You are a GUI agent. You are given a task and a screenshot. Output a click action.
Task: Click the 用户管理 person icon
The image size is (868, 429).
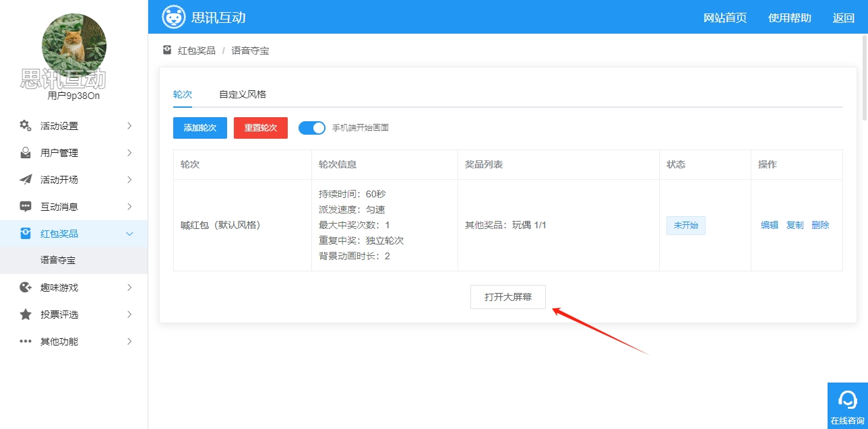coord(26,153)
